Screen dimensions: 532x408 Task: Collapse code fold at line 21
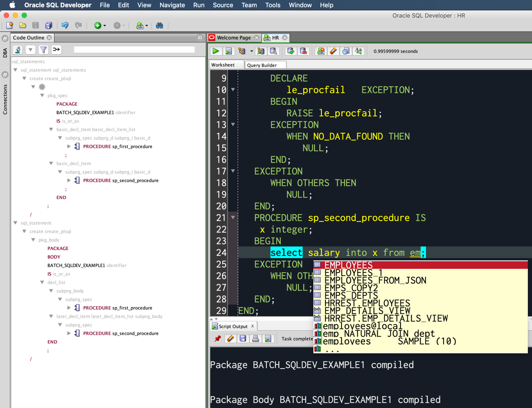point(233,217)
